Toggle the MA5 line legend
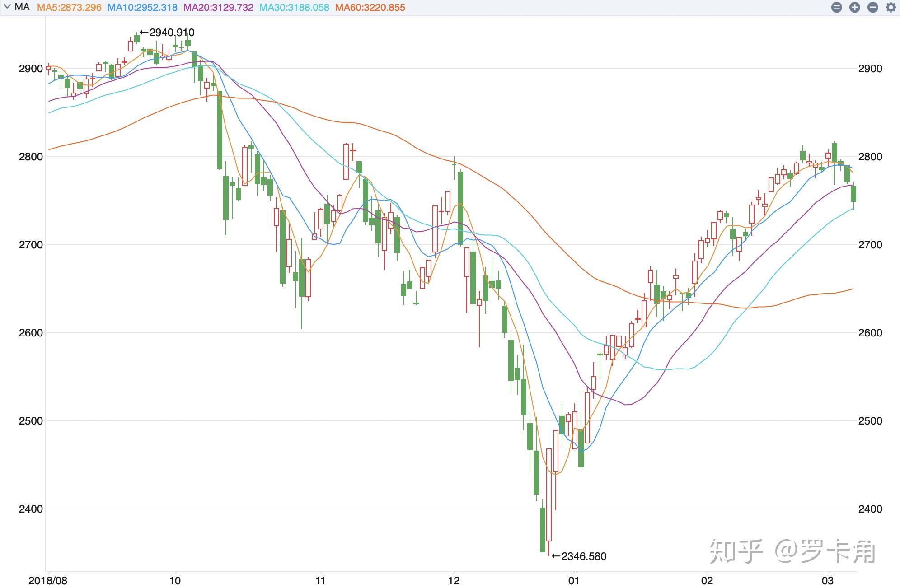This screenshot has height=588, width=900. pos(69,8)
